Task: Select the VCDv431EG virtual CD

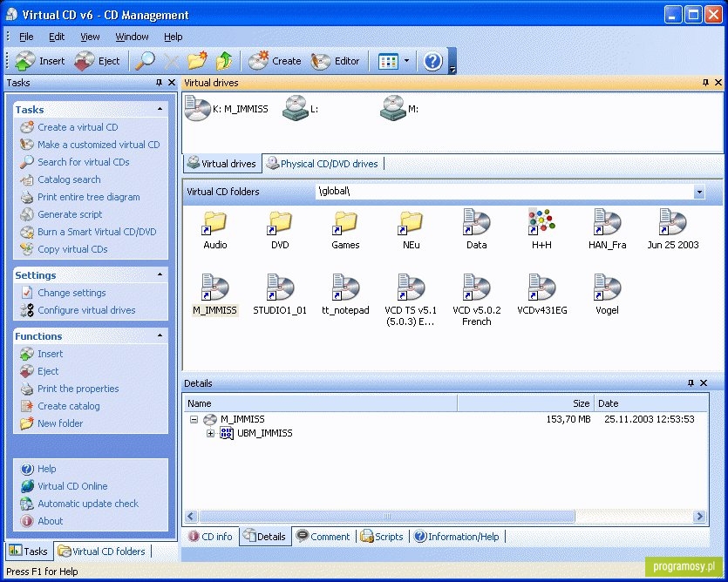Action: (541, 295)
